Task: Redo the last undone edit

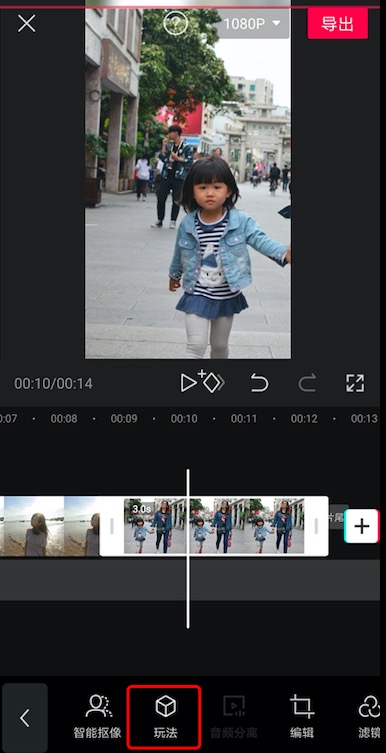Action: pos(307,383)
